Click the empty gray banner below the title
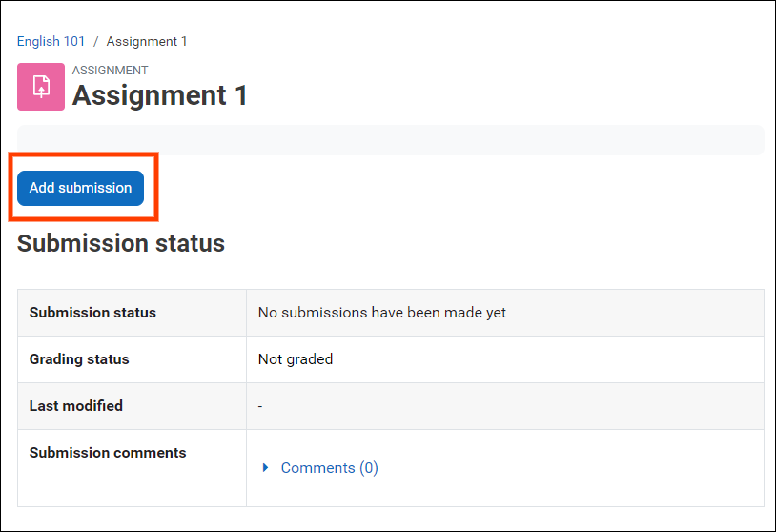Image resolution: width=776 pixels, height=532 pixels. [x=391, y=139]
